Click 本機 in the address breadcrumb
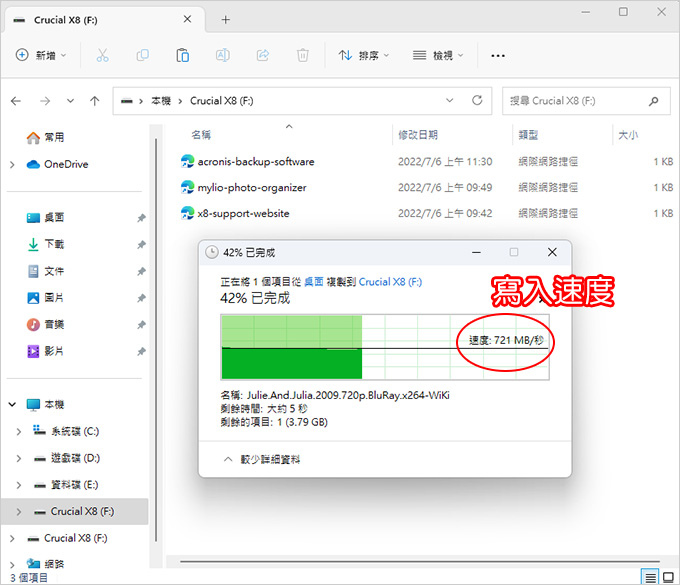 (x=161, y=101)
